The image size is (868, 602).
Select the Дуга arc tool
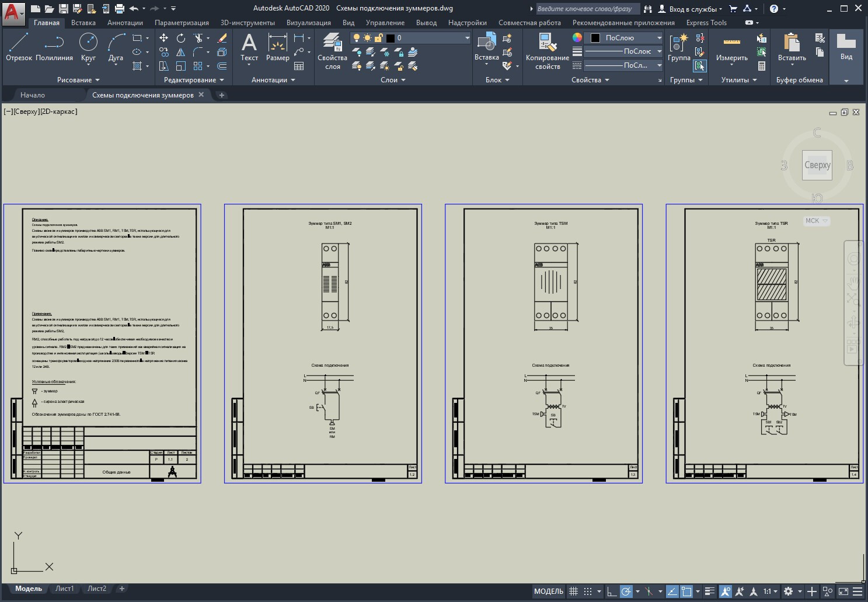coord(116,47)
